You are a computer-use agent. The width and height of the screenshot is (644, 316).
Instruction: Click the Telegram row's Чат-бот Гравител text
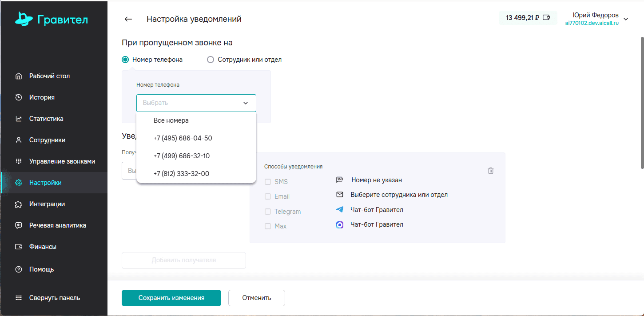377,210
